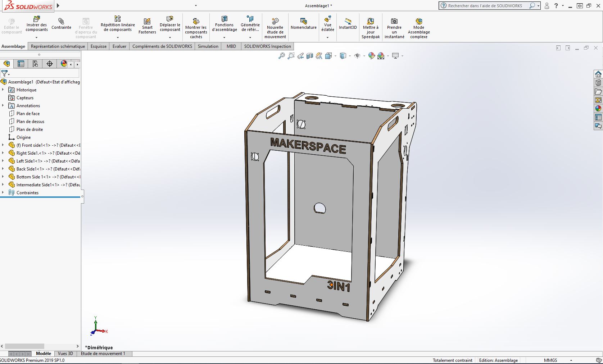Open the Help question mark menu
Viewport: 603px width, 364px height.
(x=556, y=6)
